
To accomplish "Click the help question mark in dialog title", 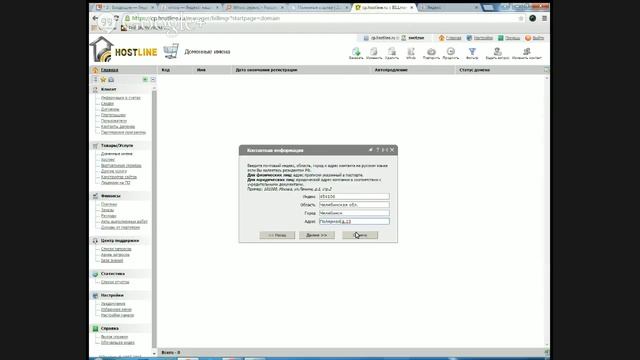I will [378, 150].
